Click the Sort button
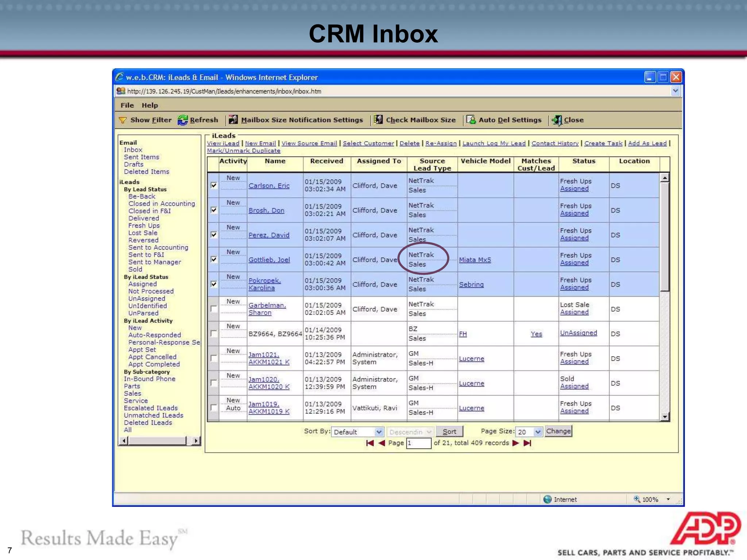This screenshot has width=747, height=560. click(449, 431)
